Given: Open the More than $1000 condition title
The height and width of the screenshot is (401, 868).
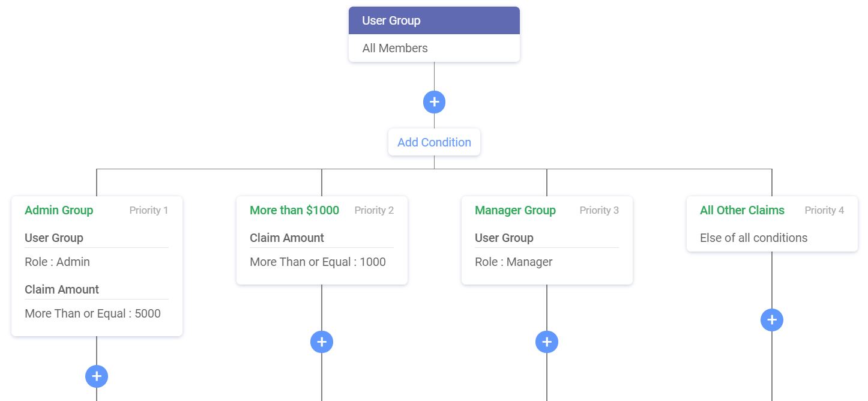Looking at the screenshot, I should point(294,210).
